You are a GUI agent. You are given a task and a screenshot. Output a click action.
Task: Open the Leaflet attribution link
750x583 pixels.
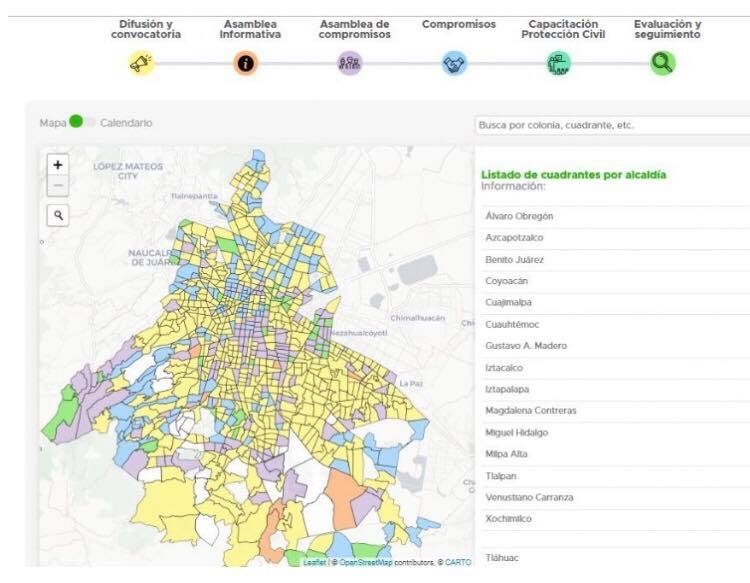click(x=315, y=562)
